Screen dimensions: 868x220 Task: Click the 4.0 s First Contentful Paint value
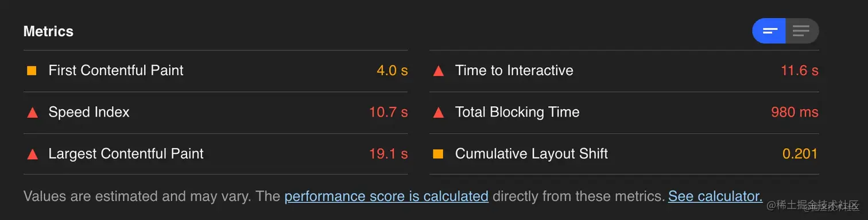click(392, 71)
